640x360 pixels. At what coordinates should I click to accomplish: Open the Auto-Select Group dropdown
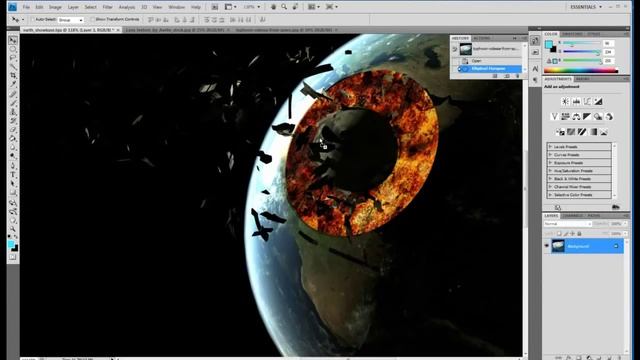pyautogui.click(x=71, y=20)
